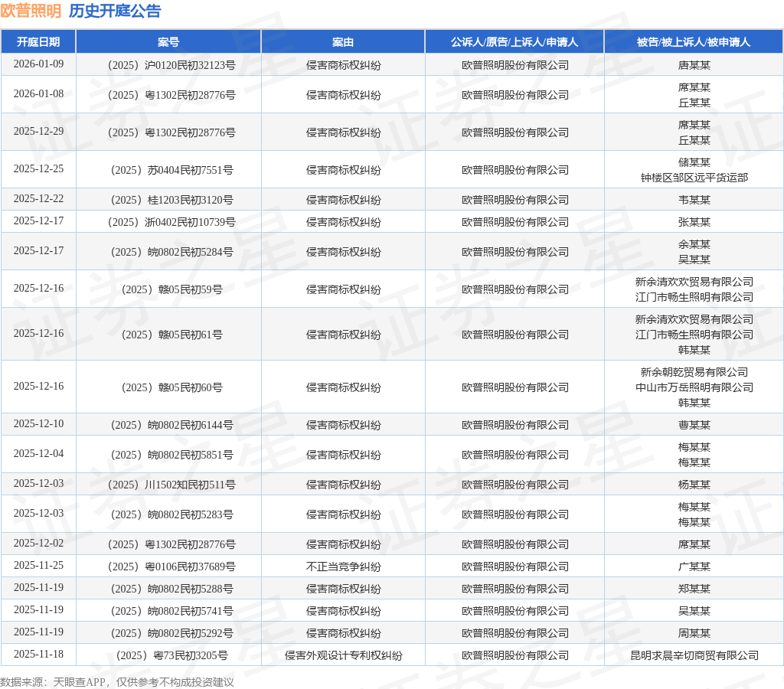Screen dimensions: 784x689
Task: Click the 案号 column header
Action: (x=168, y=42)
